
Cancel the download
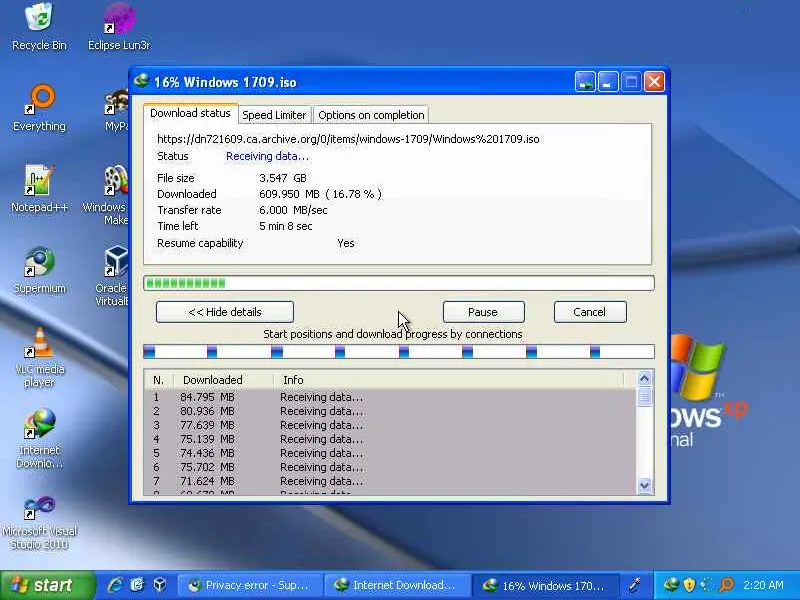pos(590,312)
